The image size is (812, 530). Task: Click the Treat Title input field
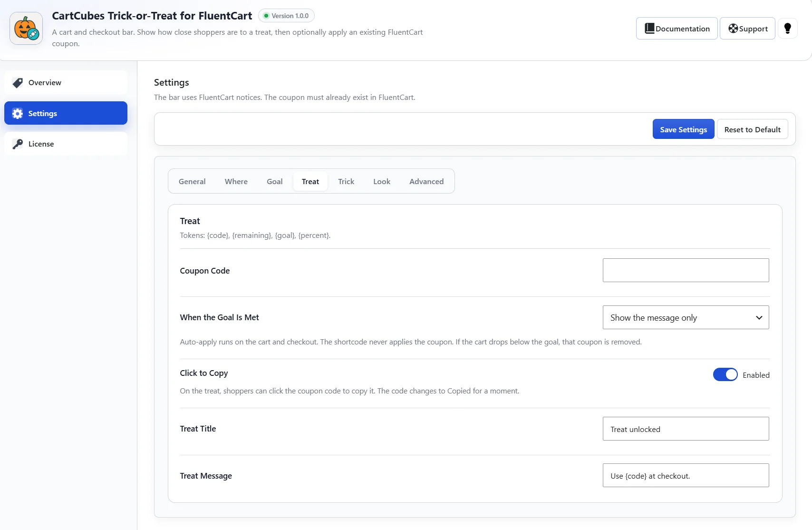pos(686,429)
